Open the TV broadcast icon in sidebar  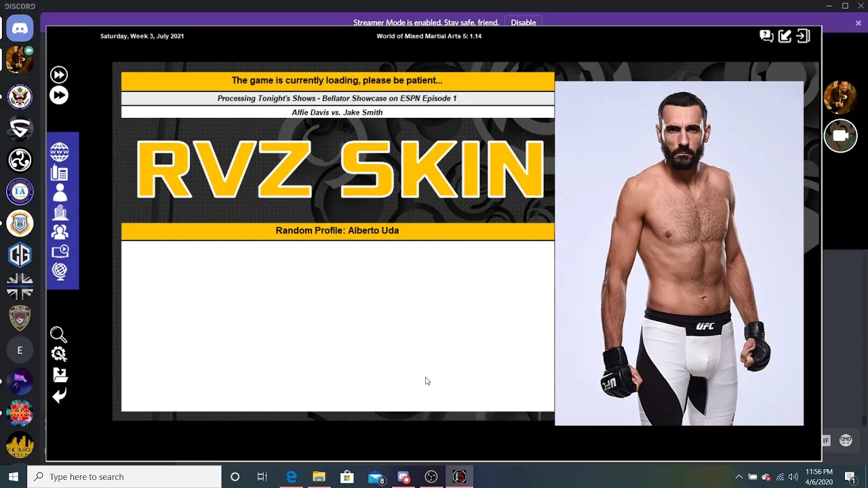point(60,251)
